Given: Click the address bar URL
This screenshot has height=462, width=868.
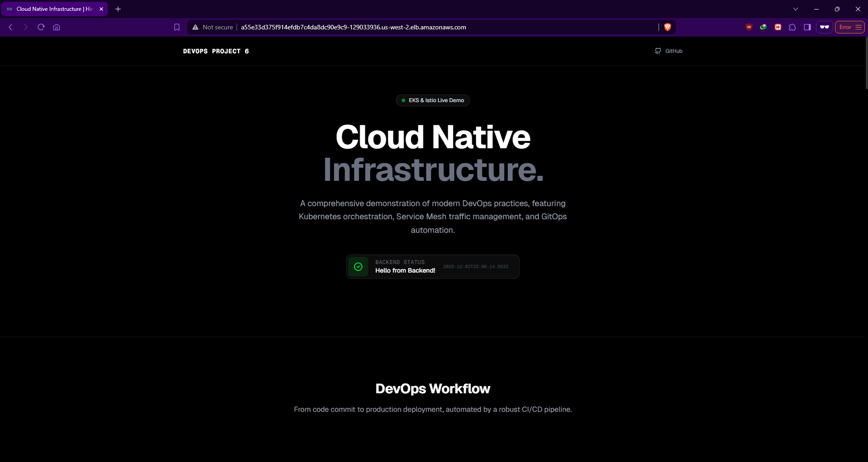Looking at the screenshot, I should 353,27.
